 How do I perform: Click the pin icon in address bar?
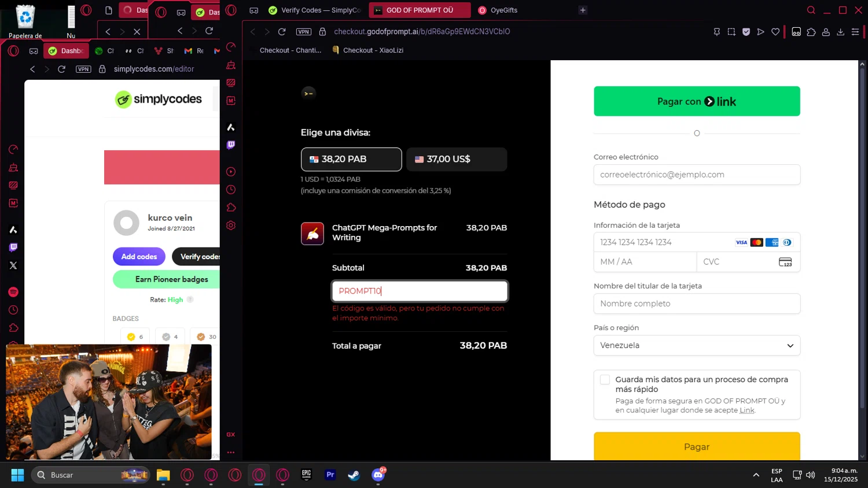717,32
